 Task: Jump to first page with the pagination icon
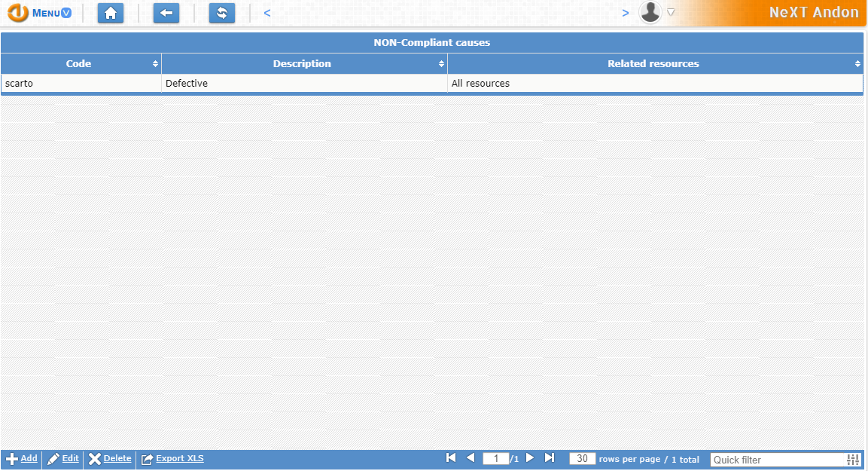[x=451, y=457]
